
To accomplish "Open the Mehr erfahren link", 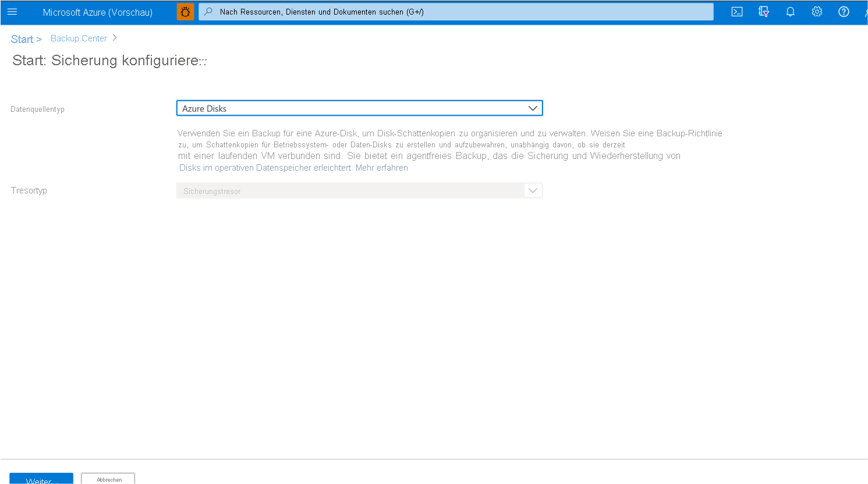I will [x=382, y=168].
